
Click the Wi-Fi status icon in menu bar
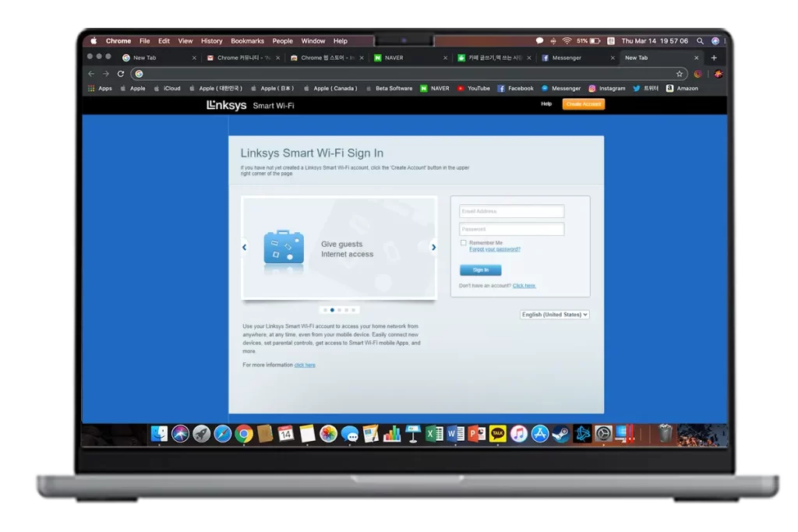(x=567, y=41)
